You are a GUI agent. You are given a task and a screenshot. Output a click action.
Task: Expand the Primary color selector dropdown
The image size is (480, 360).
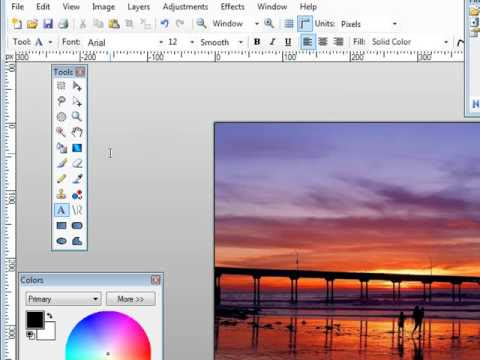point(63,299)
